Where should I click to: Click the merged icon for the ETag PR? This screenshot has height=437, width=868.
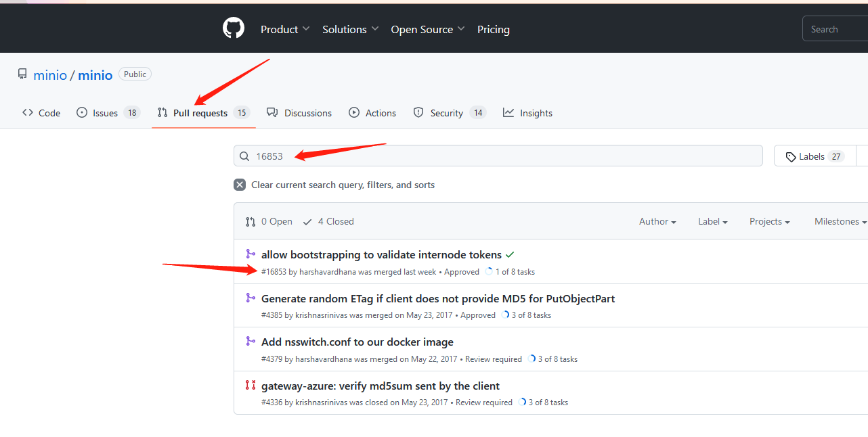251,298
